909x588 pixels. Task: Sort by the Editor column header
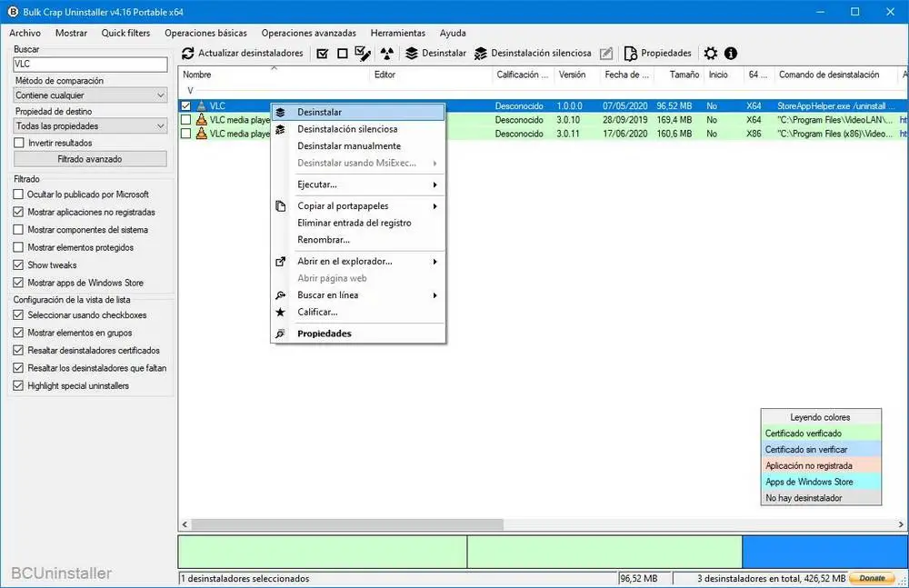click(430, 75)
